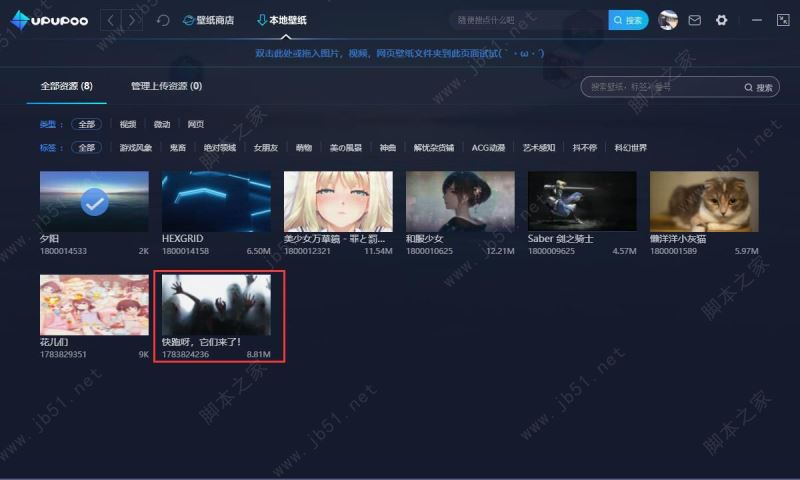
Task: Click the blue 搜索 search button
Action: pos(628,20)
